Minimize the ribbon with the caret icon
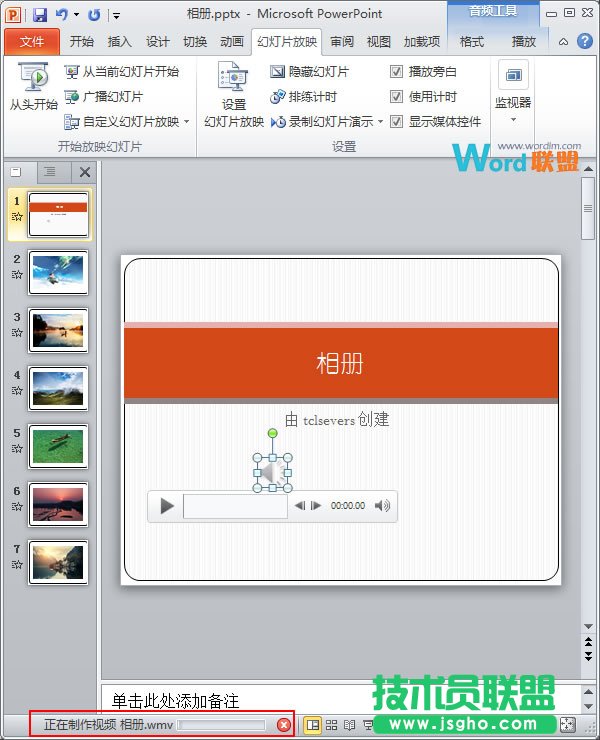The width and height of the screenshot is (600, 740). (x=563, y=42)
